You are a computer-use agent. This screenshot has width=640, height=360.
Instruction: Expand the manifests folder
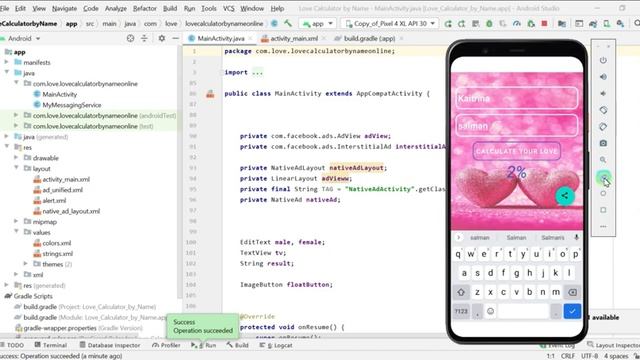pyautogui.click(x=7, y=62)
